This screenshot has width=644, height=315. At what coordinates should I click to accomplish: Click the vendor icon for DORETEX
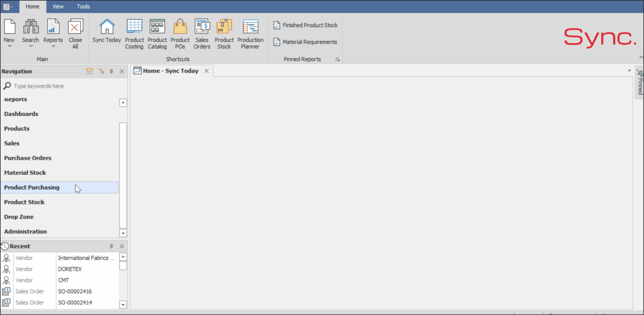[x=6, y=269]
